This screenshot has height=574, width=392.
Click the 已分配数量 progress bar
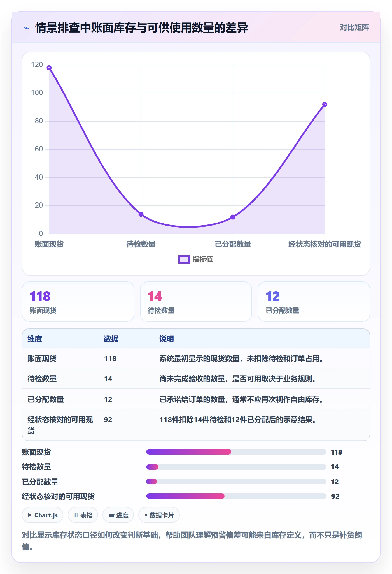(x=236, y=482)
